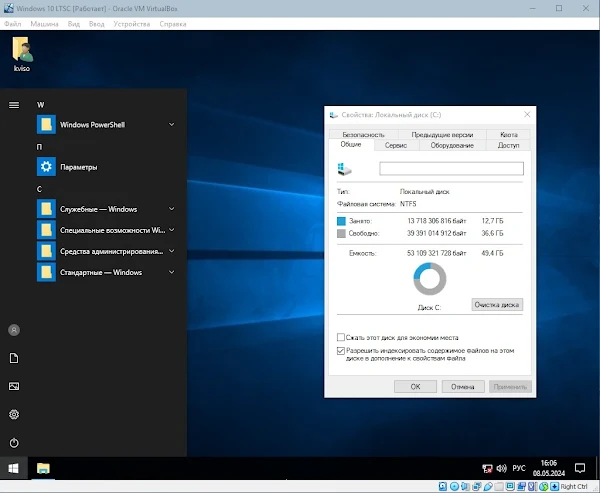Open Documents icon in Start sidebar
The image size is (600, 493).
(14, 358)
